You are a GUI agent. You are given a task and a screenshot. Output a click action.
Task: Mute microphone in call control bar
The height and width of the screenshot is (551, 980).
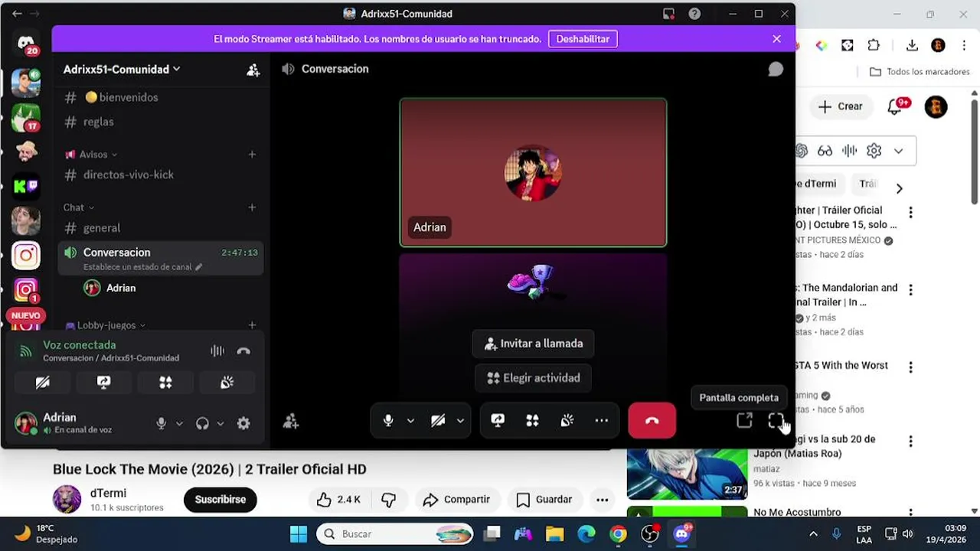388,420
